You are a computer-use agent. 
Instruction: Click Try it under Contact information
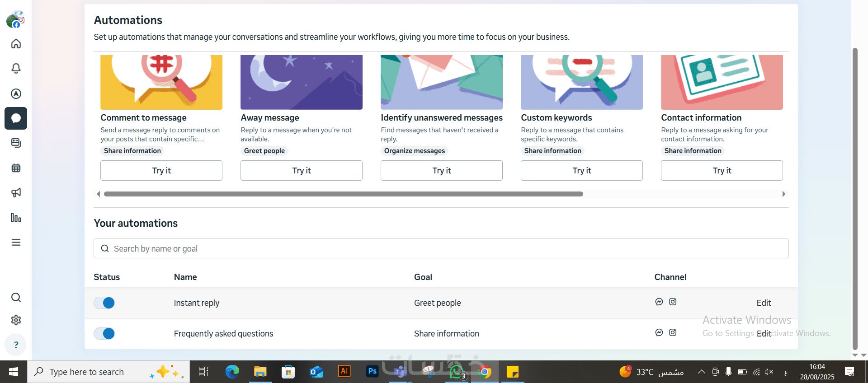[722, 170]
